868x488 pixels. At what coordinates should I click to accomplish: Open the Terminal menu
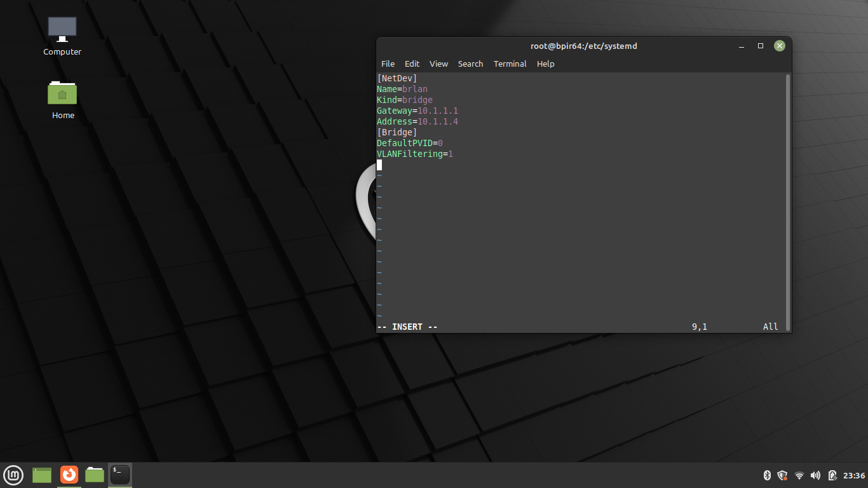[x=510, y=64]
